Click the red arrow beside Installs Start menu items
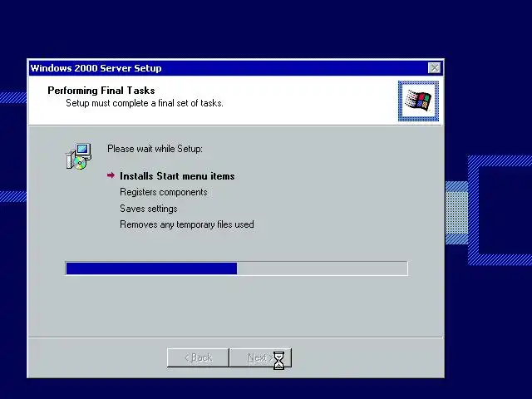Screen dimensions: 532x399 point(111,175)
